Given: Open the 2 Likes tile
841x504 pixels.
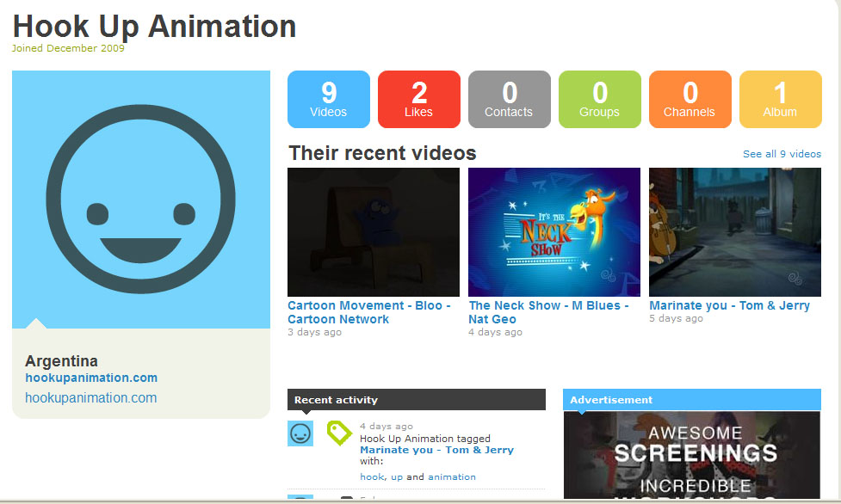Looking at the screenshot, I should [x=419, y=99].
